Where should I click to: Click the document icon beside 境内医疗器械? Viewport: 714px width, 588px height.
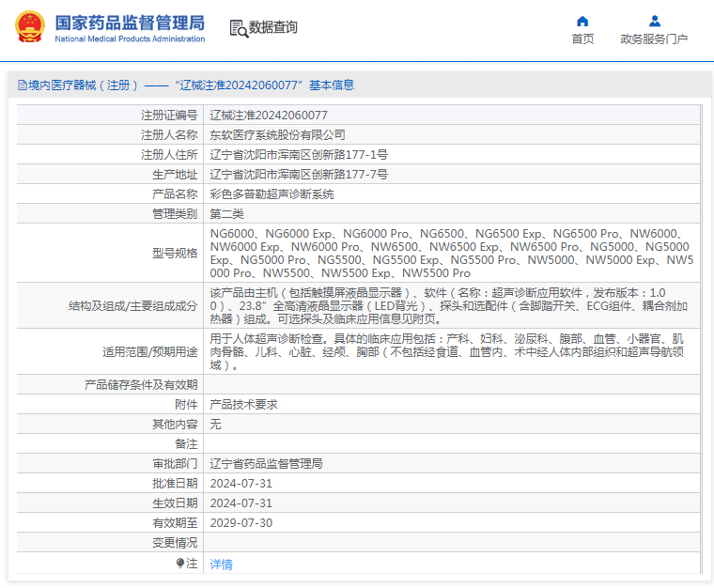(x=22, y=85)
